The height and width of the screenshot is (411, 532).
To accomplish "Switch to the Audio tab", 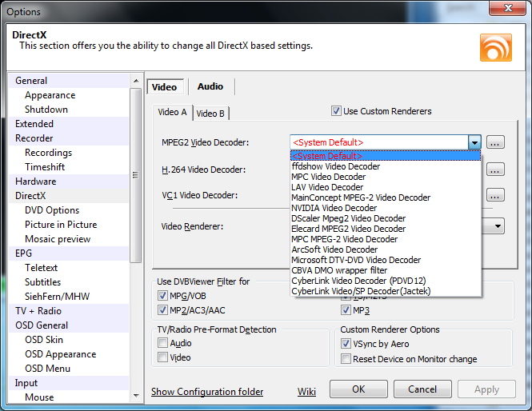I will tap(210, 86).
